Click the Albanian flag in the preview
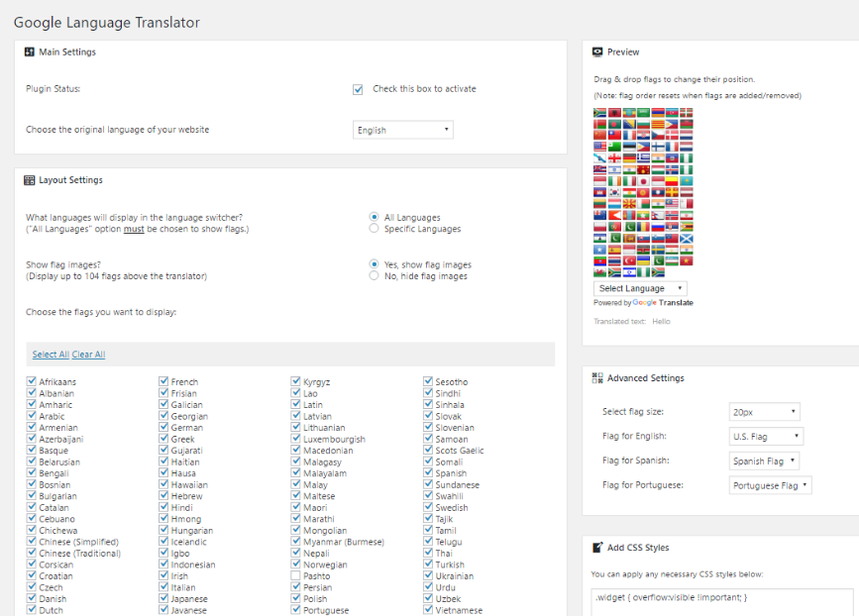 pos(614,112)
